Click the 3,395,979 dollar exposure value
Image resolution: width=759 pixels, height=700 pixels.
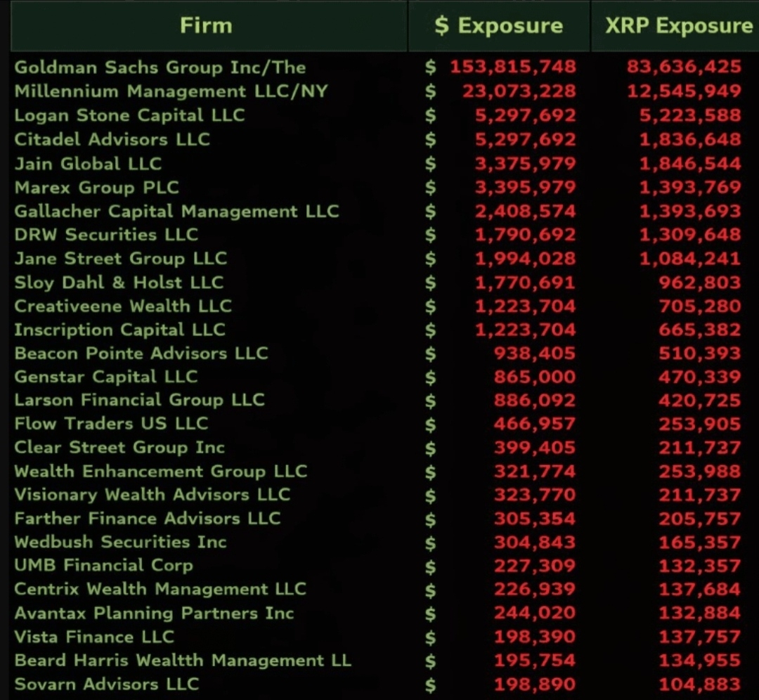click(525, 188)
